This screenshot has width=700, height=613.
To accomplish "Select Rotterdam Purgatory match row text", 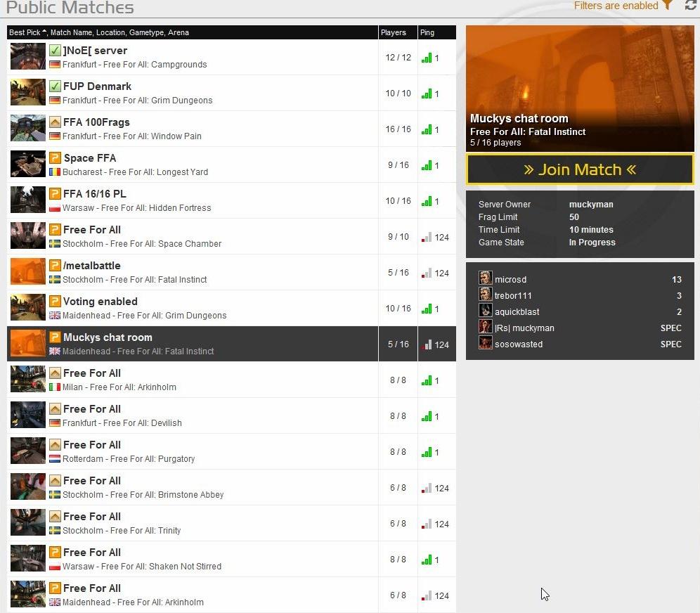I will (129, 458).
